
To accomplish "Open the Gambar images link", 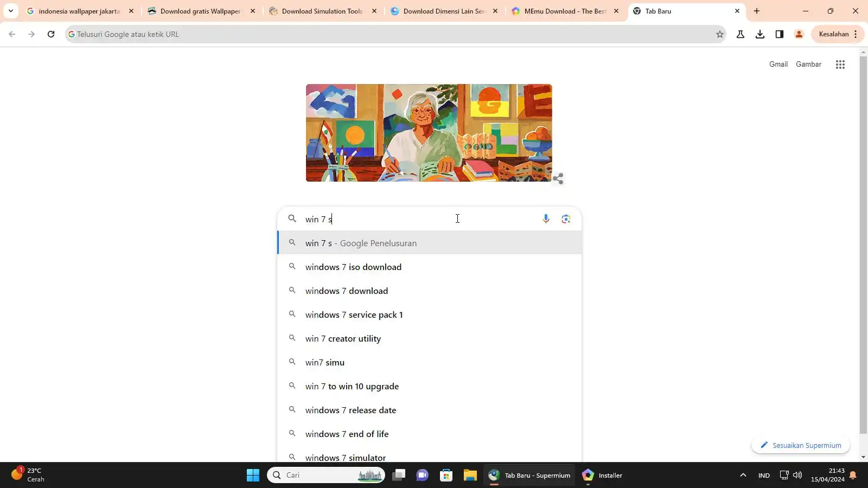I will [x=808, y=64].
